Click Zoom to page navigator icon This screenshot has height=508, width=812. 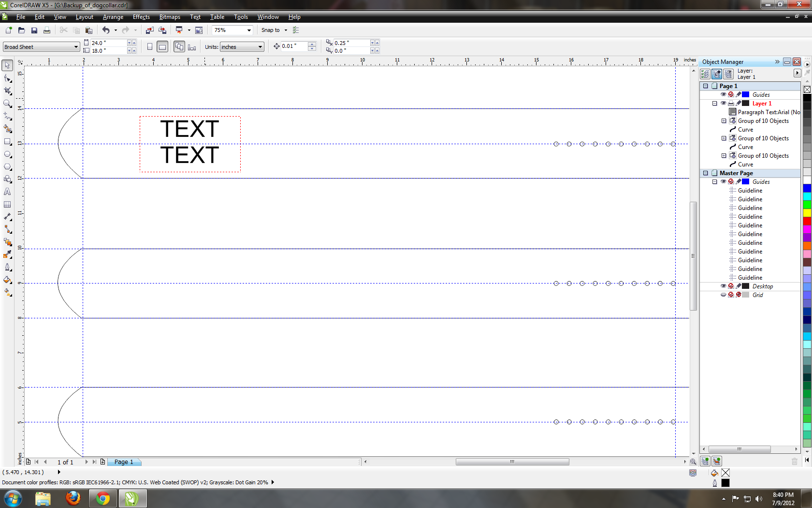click(693, 462)
